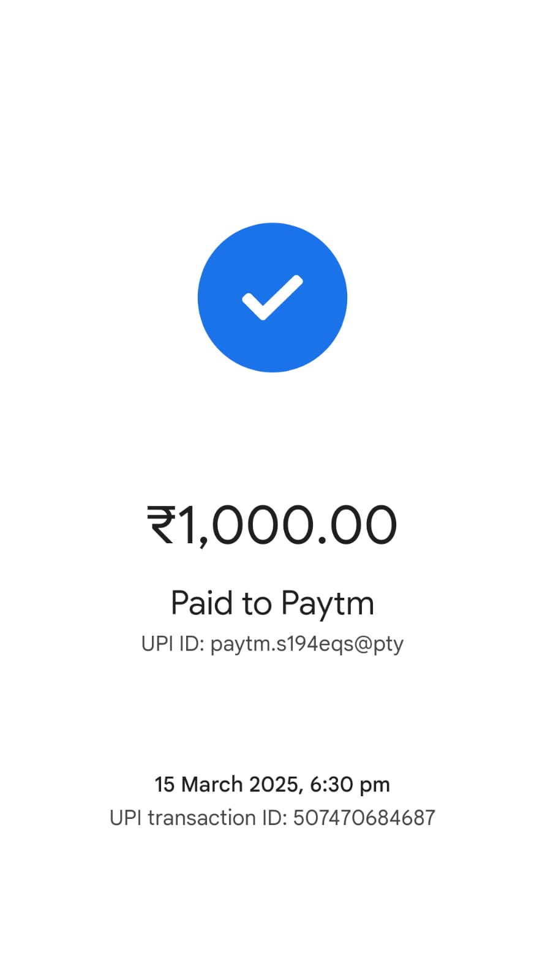Click the UPI ID label text

point(173,644)
